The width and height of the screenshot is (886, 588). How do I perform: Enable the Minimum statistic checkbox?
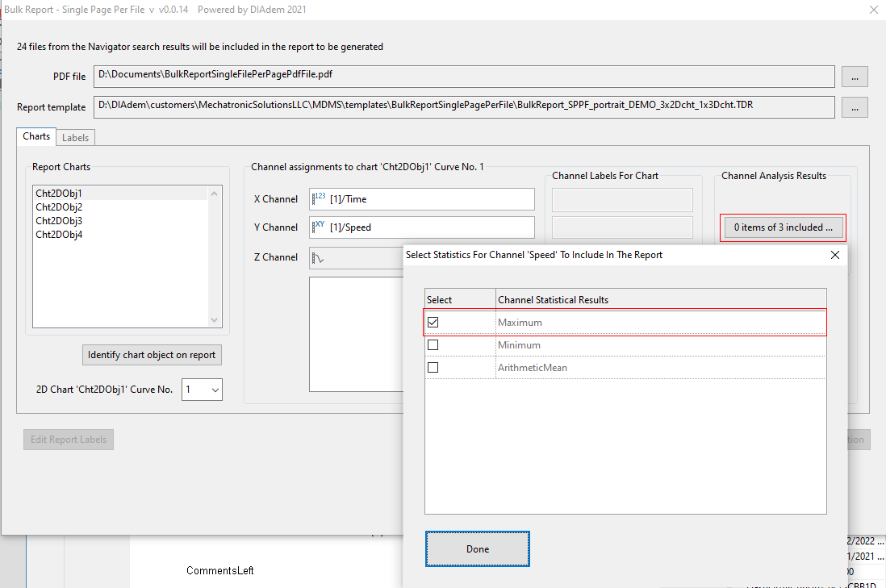tap(433, 345)
